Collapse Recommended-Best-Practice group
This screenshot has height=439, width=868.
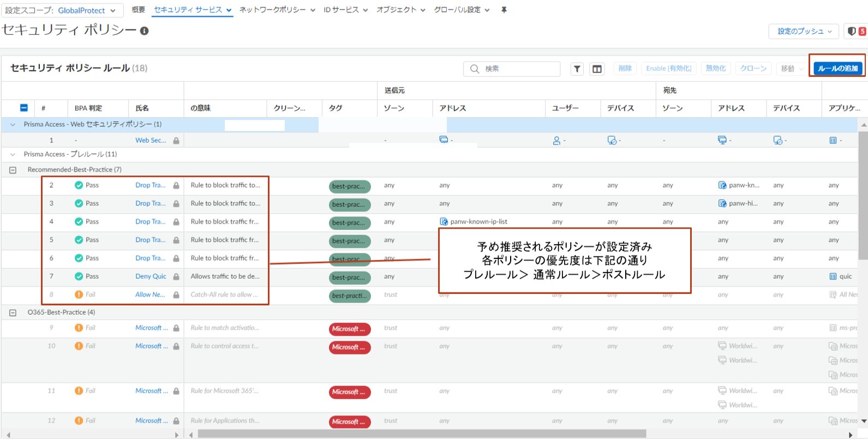pos(13,170)
